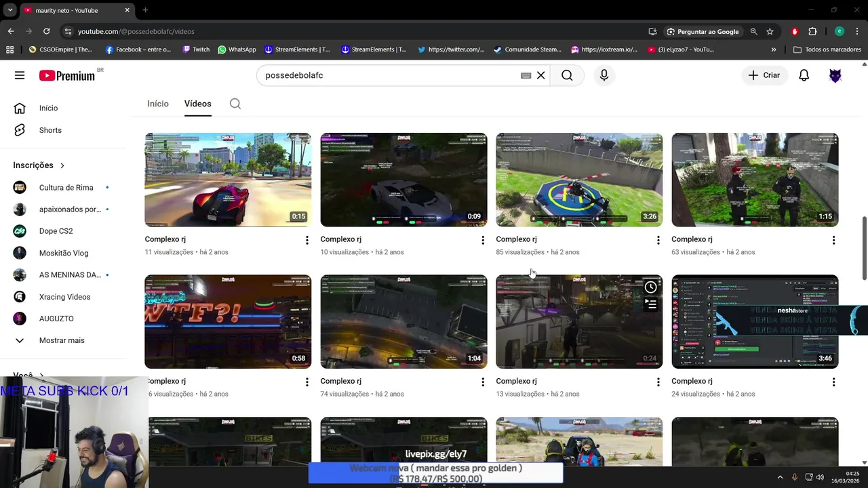Click the taskbar volume icon
868x488 pixels.
coord(821,477)
